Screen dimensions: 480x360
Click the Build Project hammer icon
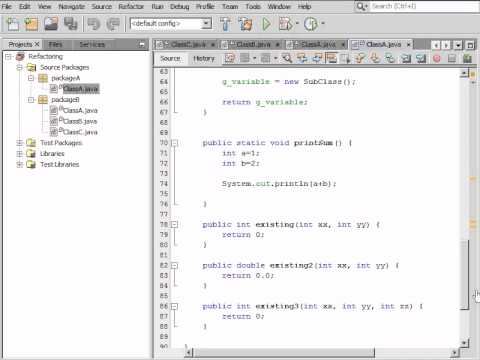(225, 24)
